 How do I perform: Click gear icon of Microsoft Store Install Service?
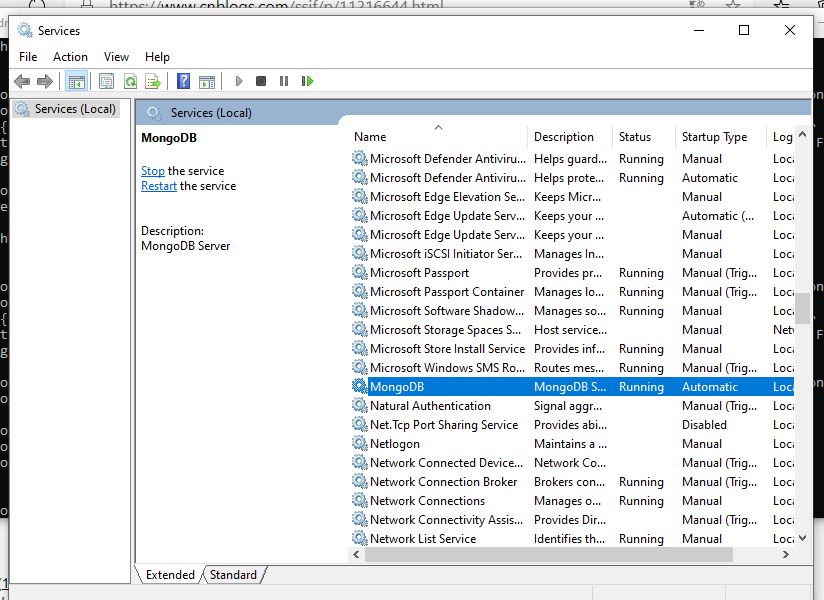coord(359,348)
